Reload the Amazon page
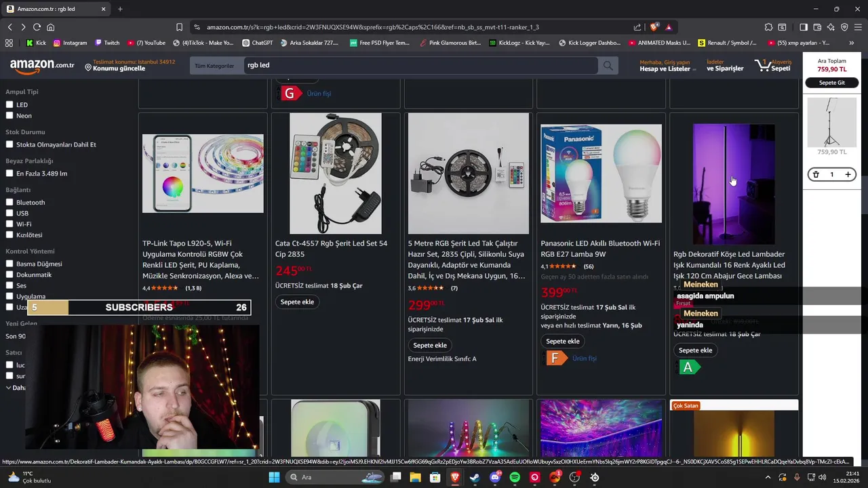 [x=37, y=27]
